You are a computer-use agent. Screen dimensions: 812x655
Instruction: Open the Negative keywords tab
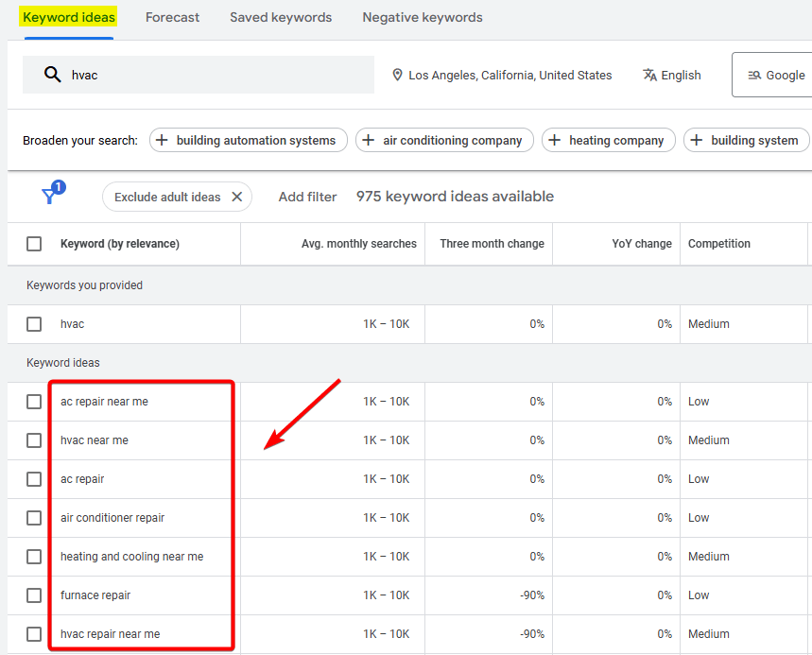click(x=422, y=17)
